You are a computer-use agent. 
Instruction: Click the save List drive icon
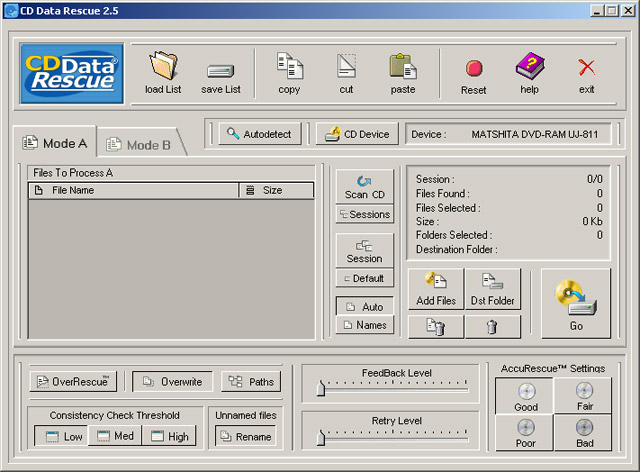[220, 71]
